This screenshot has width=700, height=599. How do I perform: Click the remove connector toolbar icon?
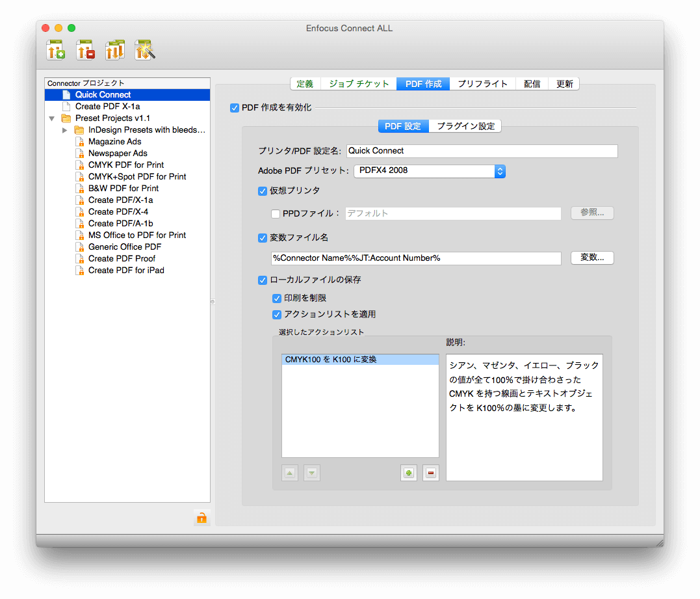point(85,50)
